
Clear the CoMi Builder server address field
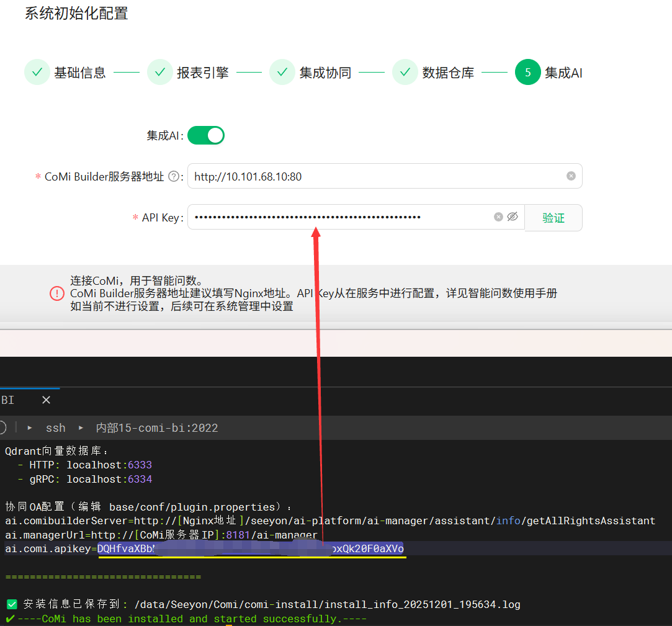tap(571, 176)
